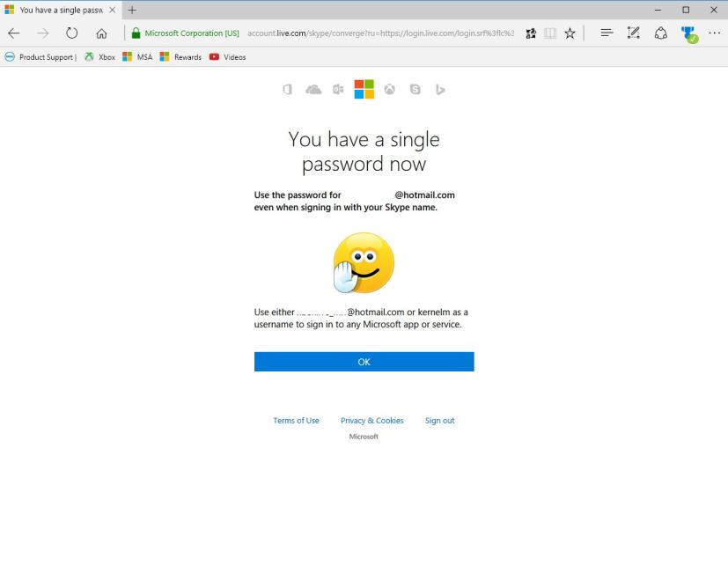
Task: Click the OneDrive cloud icon
Action: pos(313,90)
